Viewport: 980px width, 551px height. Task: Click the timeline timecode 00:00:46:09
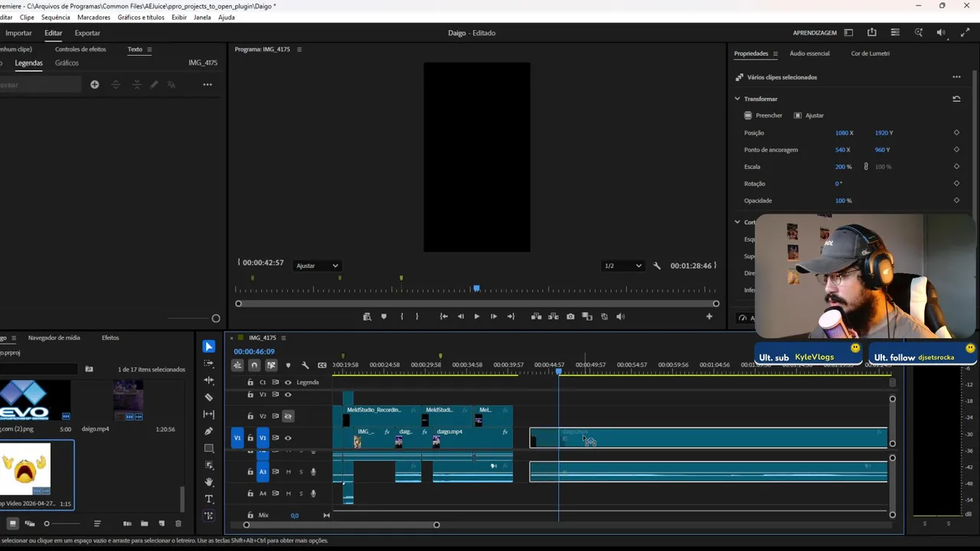pyautogui.click(x=253, y=351)
